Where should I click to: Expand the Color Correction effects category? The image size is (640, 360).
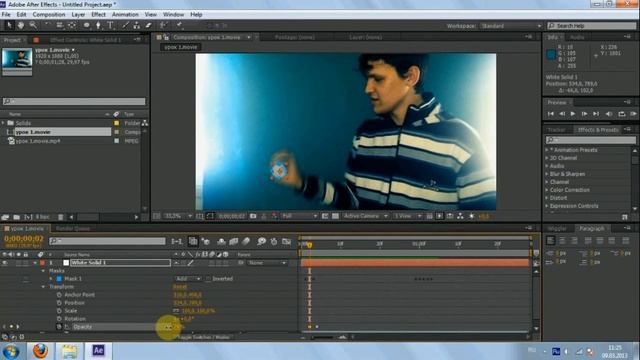tap(547, 190)
